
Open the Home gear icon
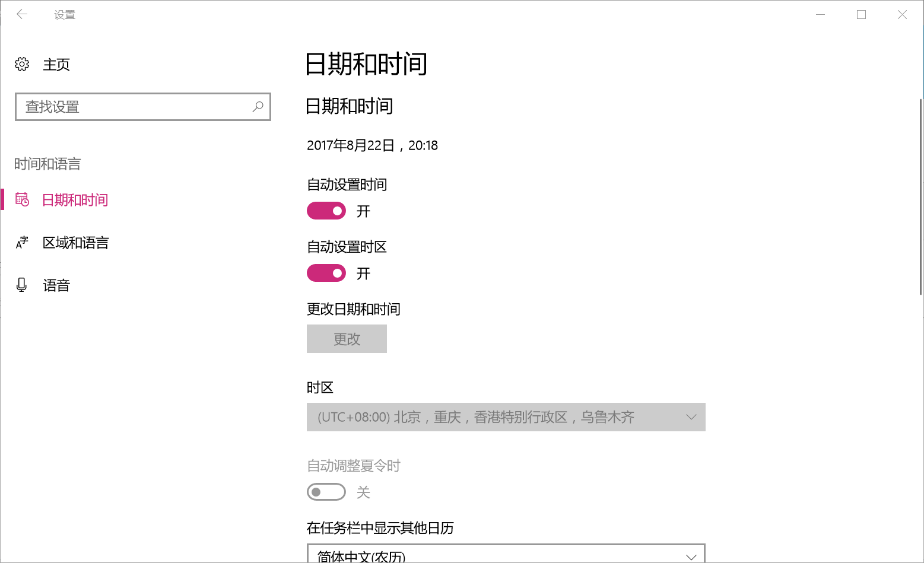(x=22, y=64)
